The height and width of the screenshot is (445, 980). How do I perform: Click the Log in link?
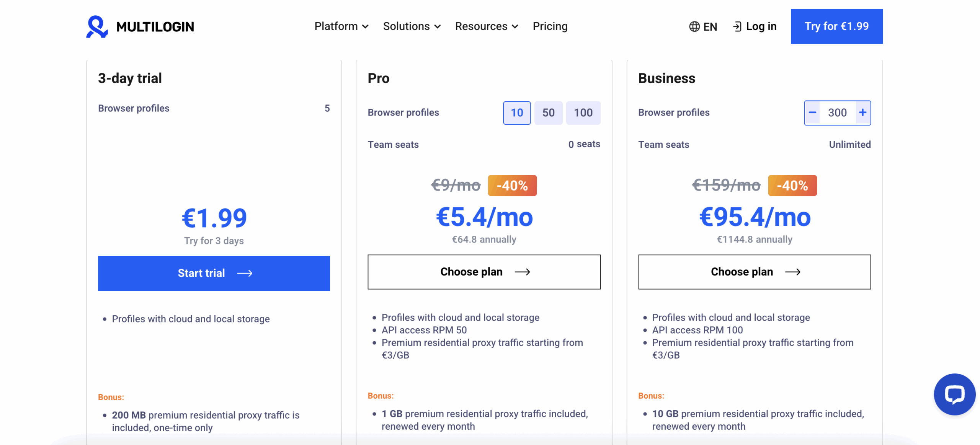coord(762,26)
